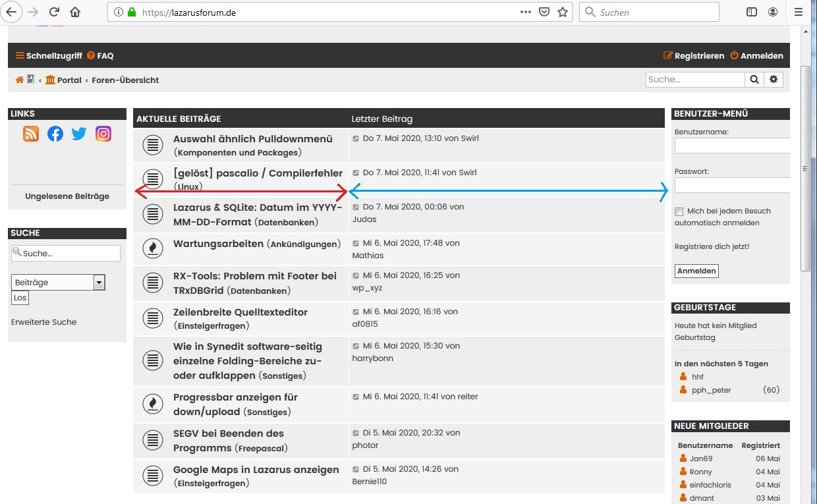Open topic 'Lazarus & SQLite: Datum im YYYY-MM-DD-Format'
This screenshot has height=504, width=817.
(258, 214)
